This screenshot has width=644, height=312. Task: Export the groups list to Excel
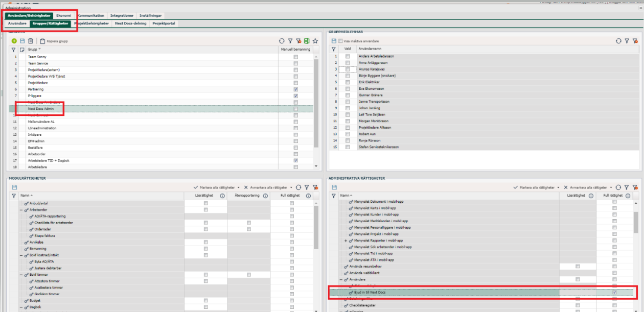(x=307, y=41)
